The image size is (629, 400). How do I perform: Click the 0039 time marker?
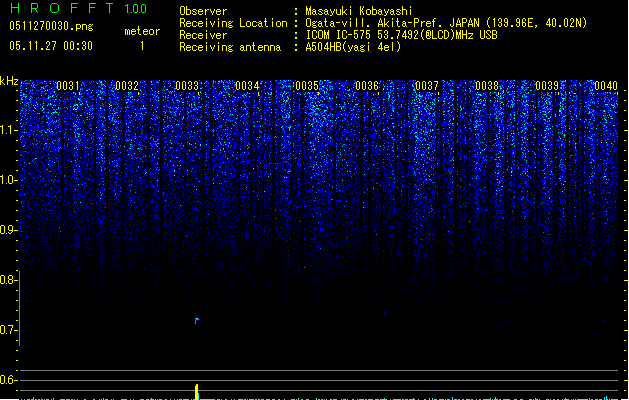(547, 85)
